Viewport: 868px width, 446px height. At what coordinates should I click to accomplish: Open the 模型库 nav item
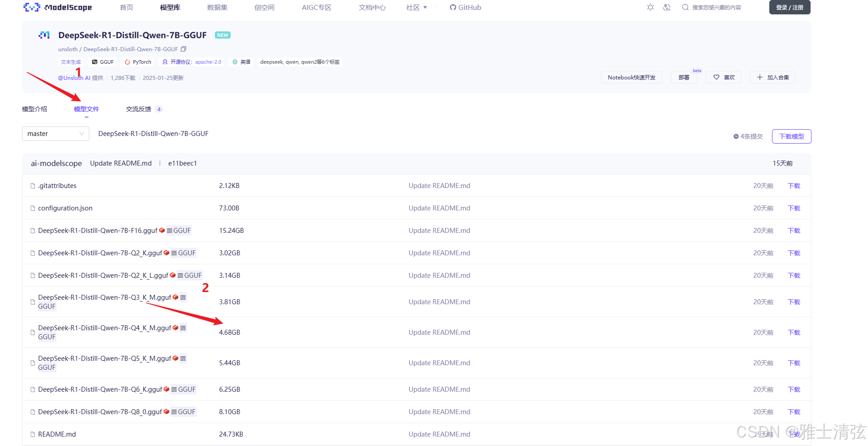[x=170, y=7]
